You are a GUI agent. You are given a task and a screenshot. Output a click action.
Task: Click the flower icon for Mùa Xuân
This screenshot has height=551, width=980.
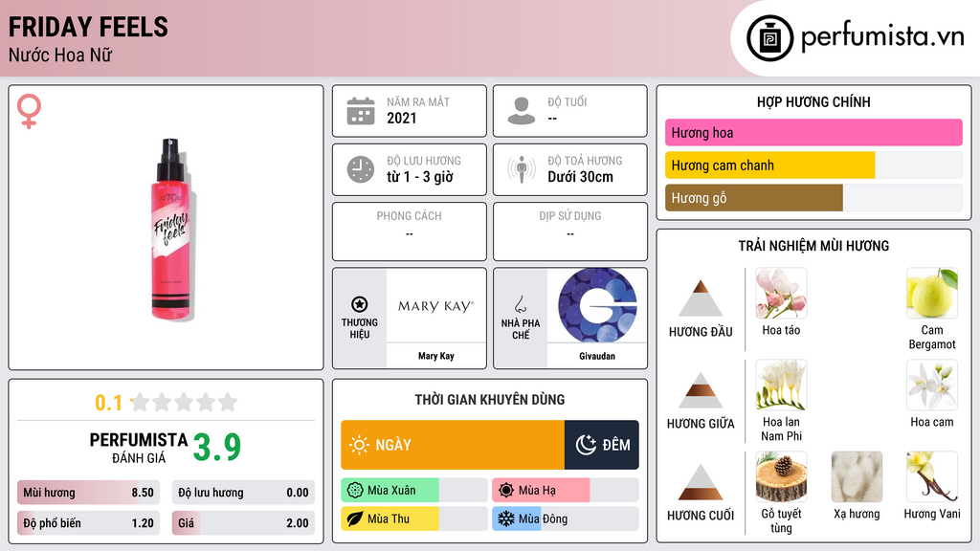(355, 491)
